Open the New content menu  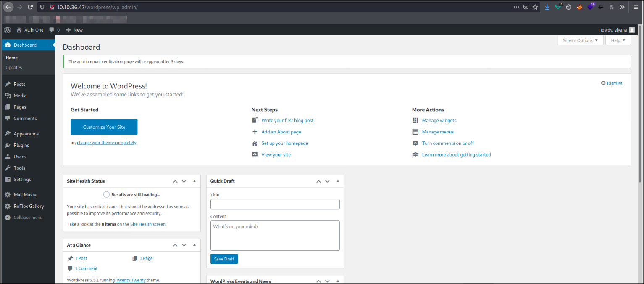pos(74,30)
